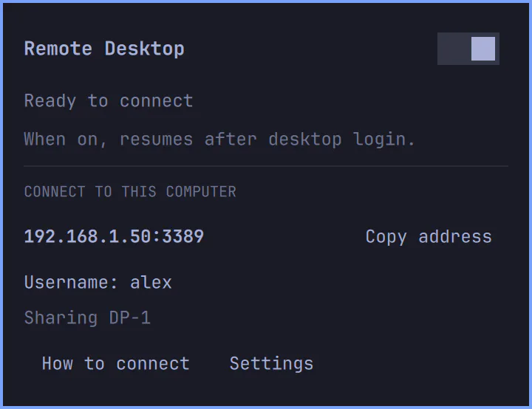Click the horizontal divider line
Viewport: 532px width, 409px height.
(x=266, y=166)
